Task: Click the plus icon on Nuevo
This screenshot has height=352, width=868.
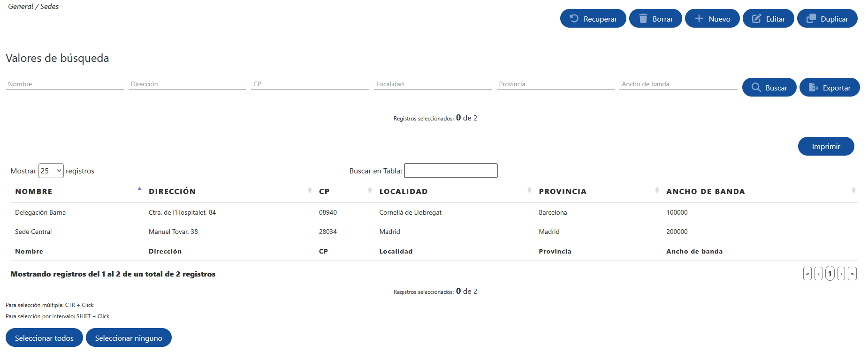Action: [x=699, y=18]
